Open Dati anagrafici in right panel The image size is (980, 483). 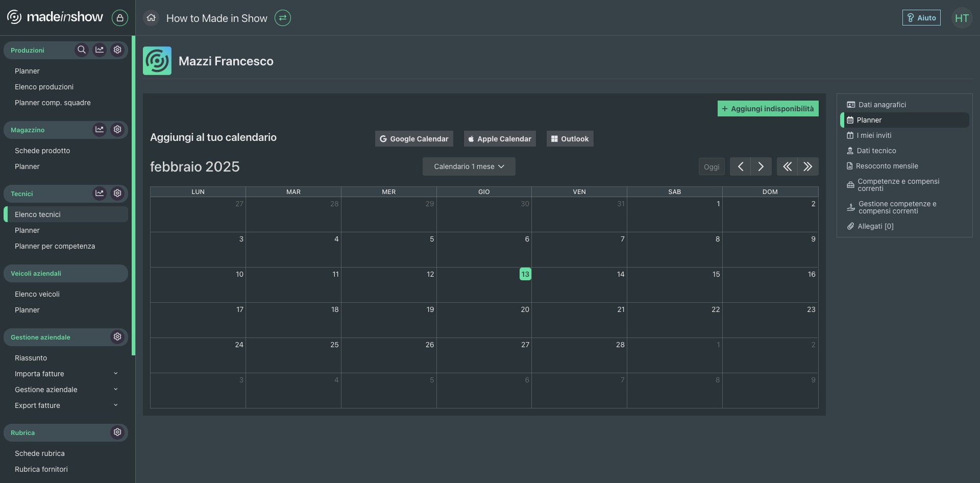click(881, 105)
